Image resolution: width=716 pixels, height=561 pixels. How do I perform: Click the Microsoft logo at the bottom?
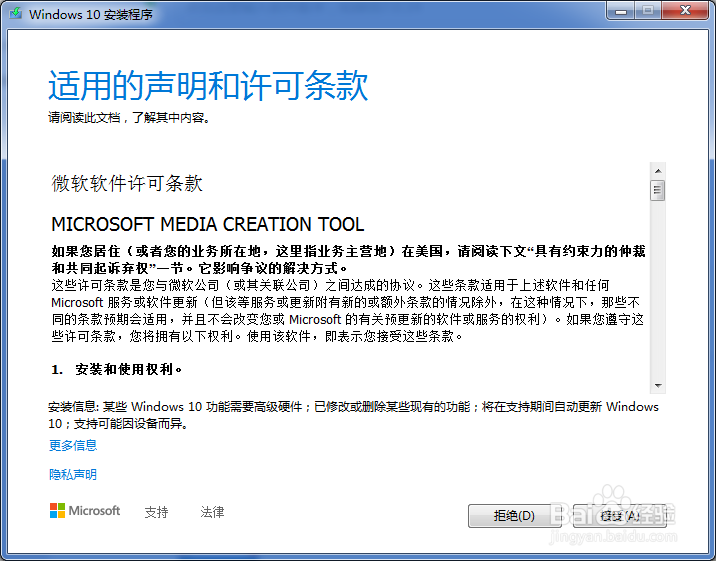tap(84, 511)
